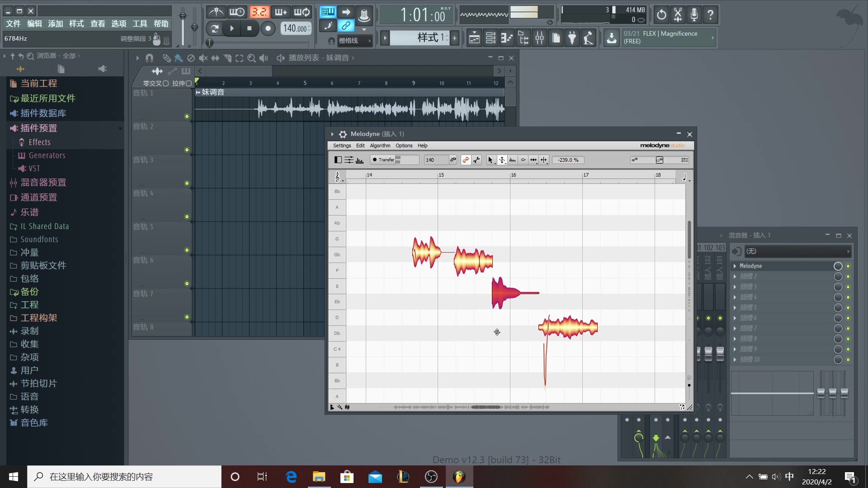Image resolution: width=868 pixels, height=488 pixels.
Task: Adjust the Melodyne zoom slider handle
Action: 660,160
